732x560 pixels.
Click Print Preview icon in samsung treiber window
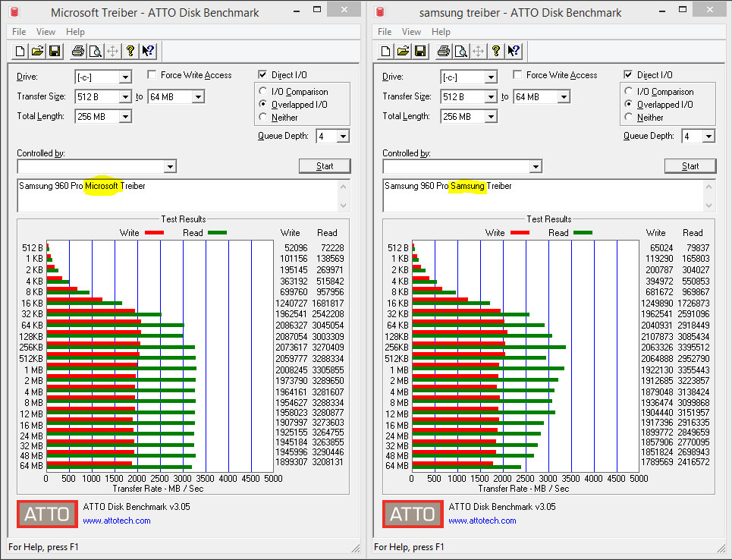460,51
